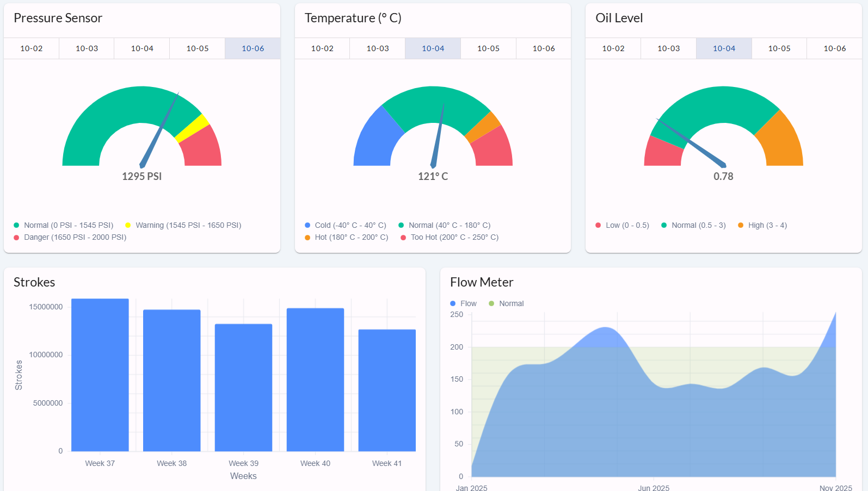Select the Week 41 bar in Strokes chart
Screen dimensions: 868x491
pyautogui.click(x=387, y=390)
